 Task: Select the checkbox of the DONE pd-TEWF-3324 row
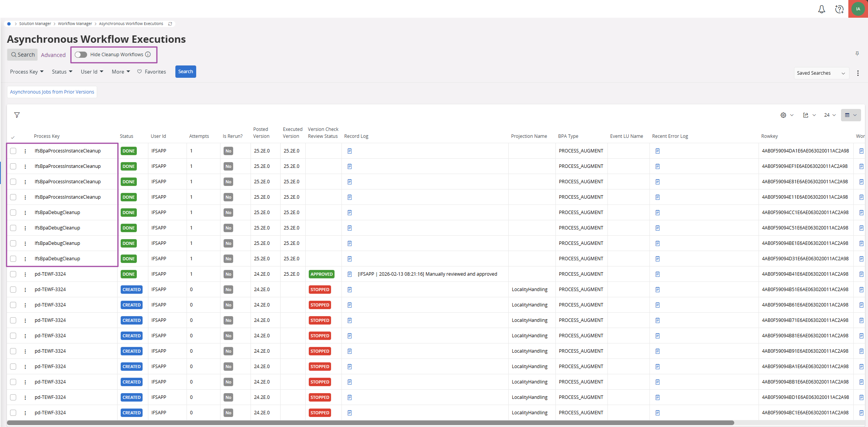pyautogui.click(x=13, y=274)
